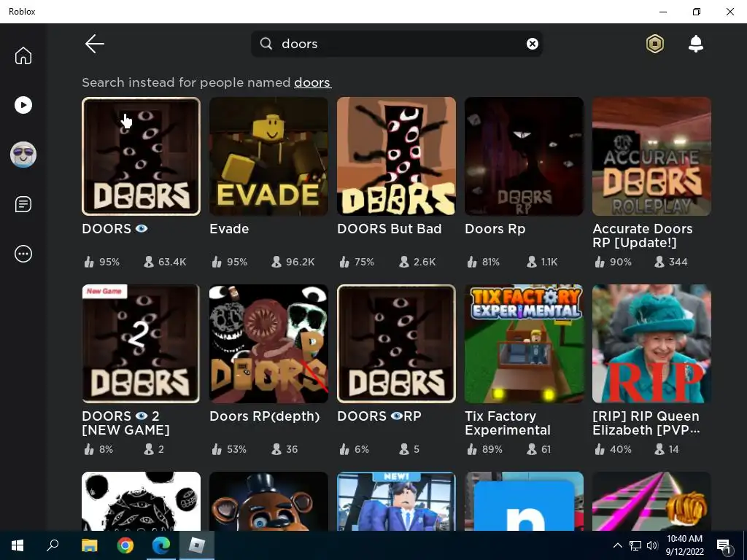
Task: Open the volume speaker tray icon
Action: tap(652, 545)
